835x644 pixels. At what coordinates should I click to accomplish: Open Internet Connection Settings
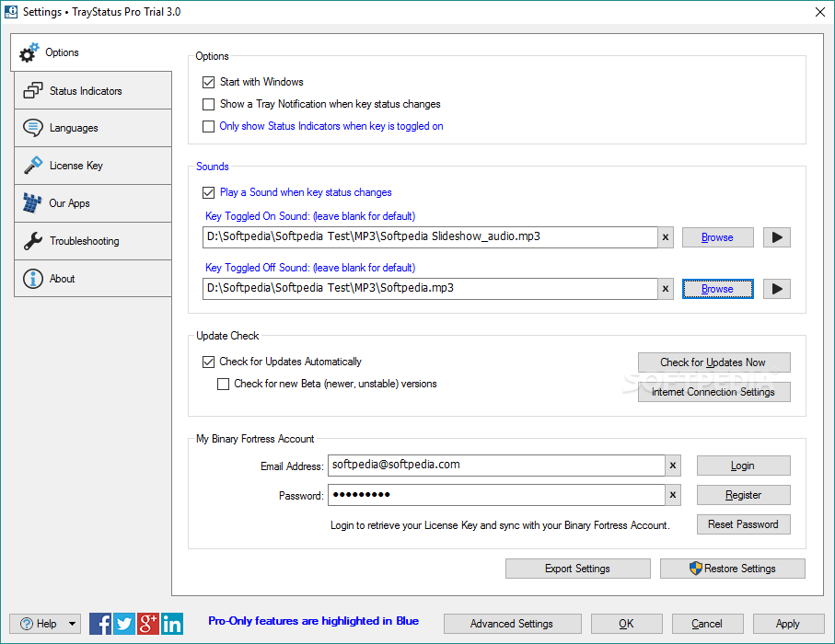point(713,392)
